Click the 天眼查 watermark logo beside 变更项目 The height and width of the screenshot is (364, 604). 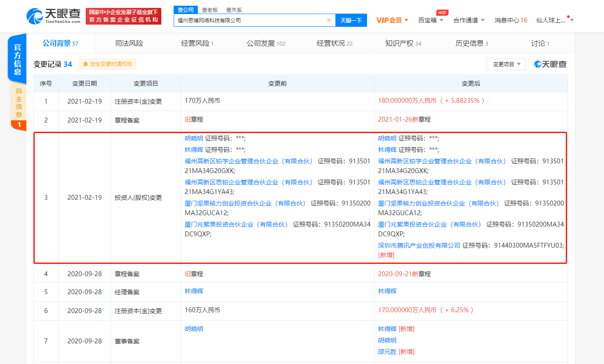click(x=550, y=64)
